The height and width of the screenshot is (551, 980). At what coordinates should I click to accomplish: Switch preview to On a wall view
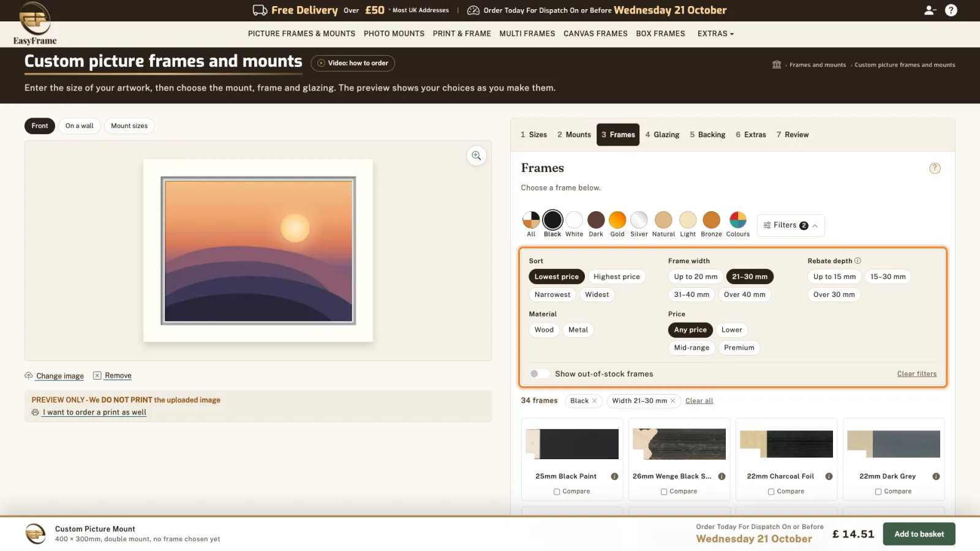point(80,126)
